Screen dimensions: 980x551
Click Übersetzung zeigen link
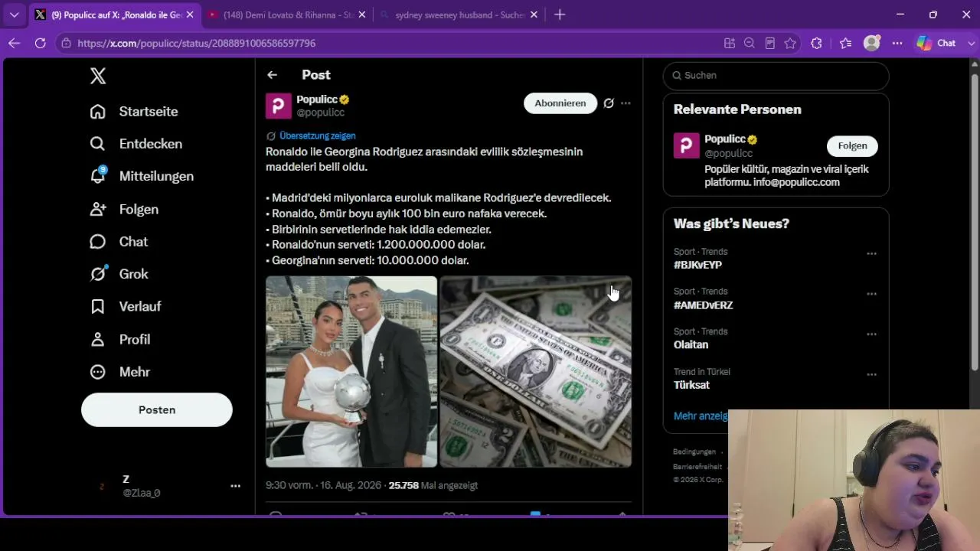[x=318, y=136]
